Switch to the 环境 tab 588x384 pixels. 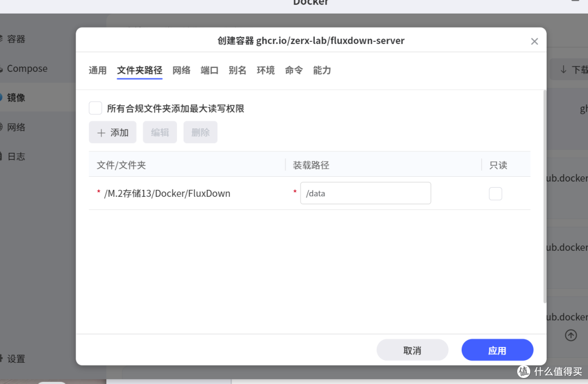[x=266, y=70]
